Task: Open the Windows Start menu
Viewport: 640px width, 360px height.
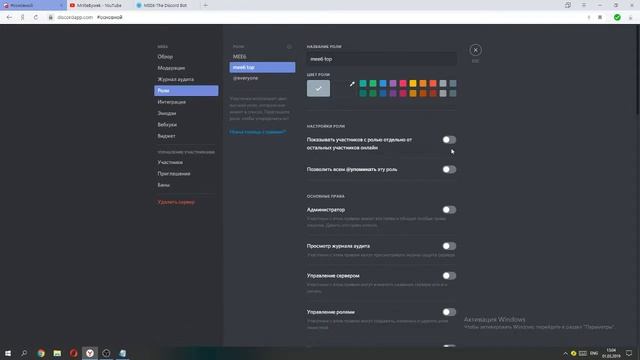Action: [x=8, y=353]
